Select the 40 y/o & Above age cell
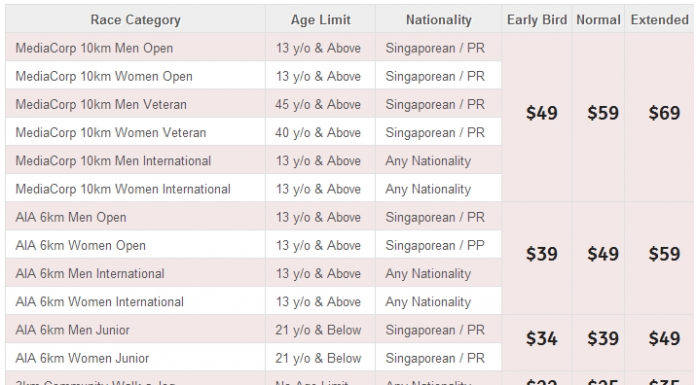 click(318, 132)
